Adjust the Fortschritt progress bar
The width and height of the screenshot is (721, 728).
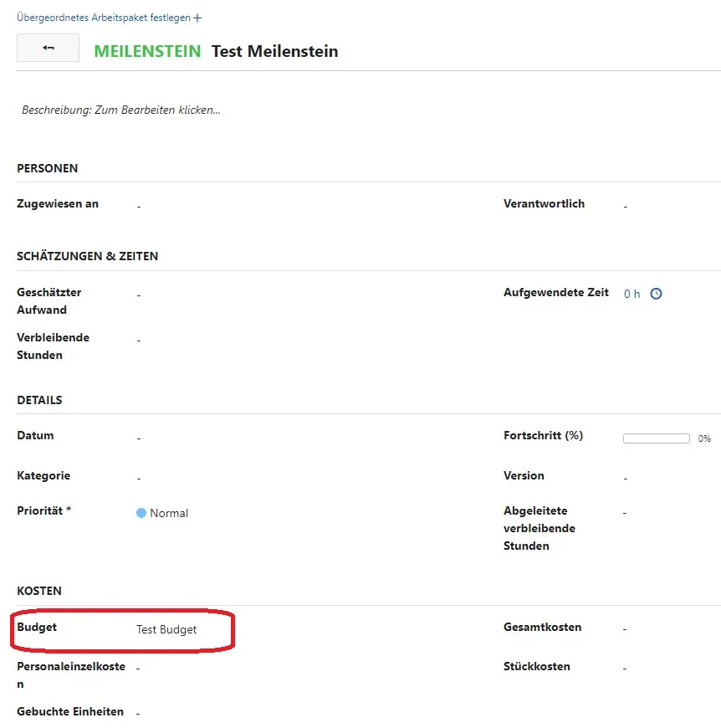coord(656,438)
